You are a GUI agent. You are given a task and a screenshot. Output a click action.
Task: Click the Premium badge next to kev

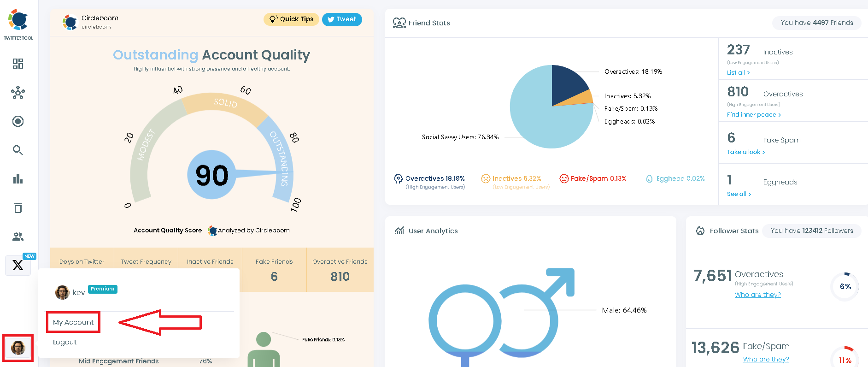[x=103, y=289]
